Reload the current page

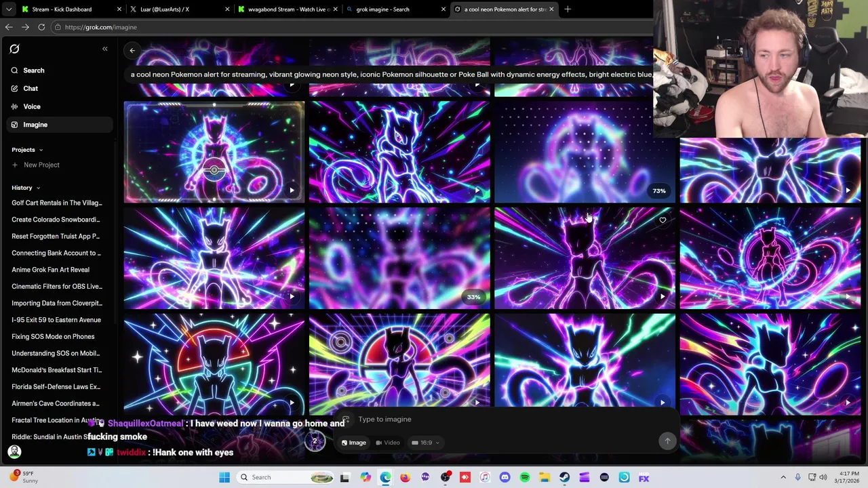click(41, 27)
